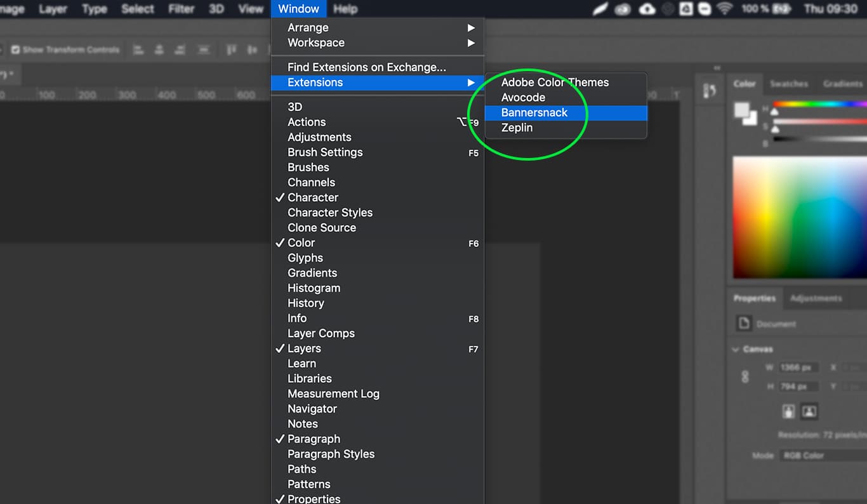This screenshot has width=867, height=504.
Task: Select Adjustments in Window menu
Action: click(x=378, y=137)
